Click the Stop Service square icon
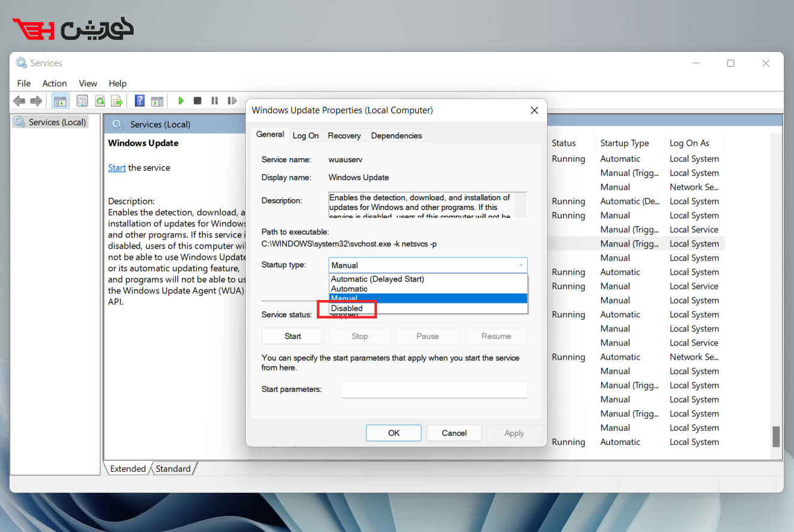 pyautogui.click(x=197, y=101)
